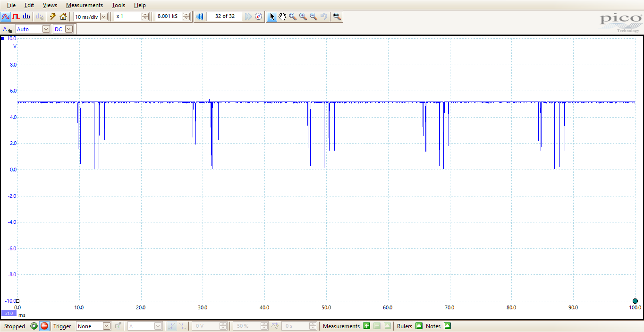Image resolution: width=644 pixels, height=332 pixels.
Task: Click the time ruler handle at origin
Action: pyautogui.click(x=17, y=301)
